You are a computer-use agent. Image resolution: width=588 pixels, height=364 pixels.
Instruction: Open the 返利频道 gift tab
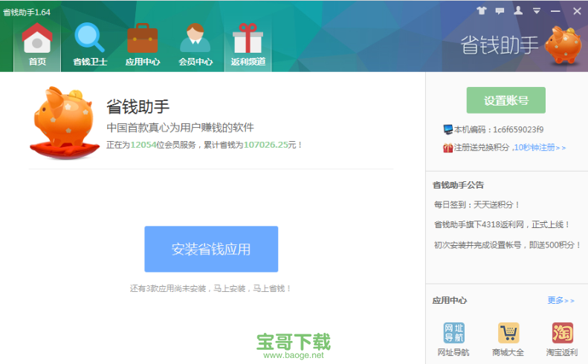[248, 45]
